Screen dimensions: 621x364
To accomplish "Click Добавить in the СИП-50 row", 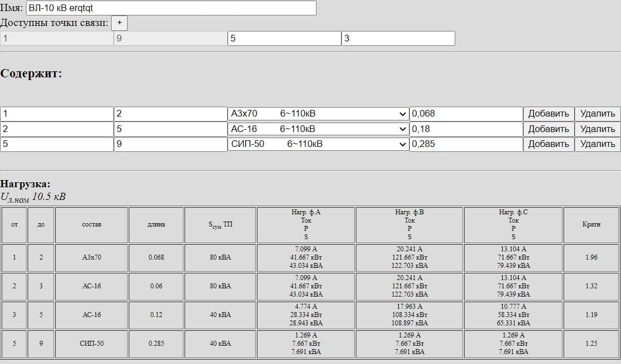I will tap(548, 144).
